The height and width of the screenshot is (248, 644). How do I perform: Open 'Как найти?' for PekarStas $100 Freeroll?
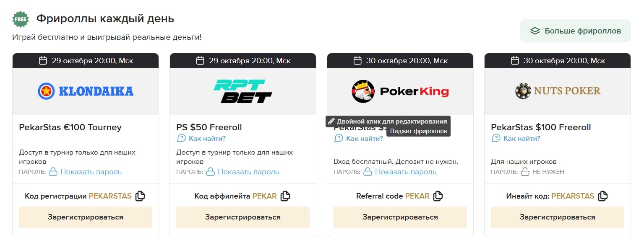(x=521, y=138)
